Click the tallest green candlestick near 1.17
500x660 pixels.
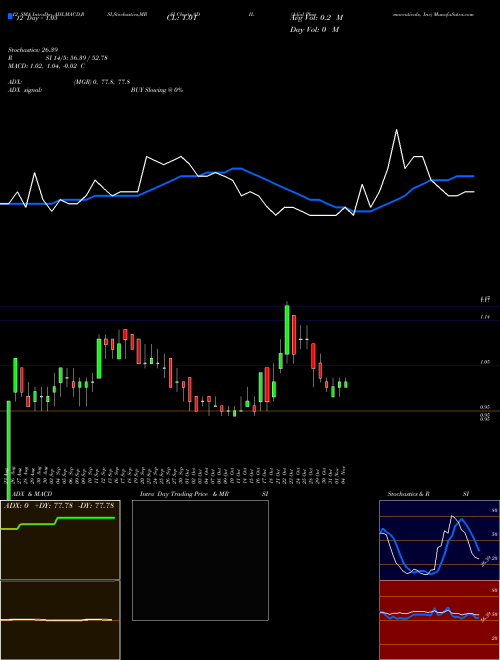point(287,330)
